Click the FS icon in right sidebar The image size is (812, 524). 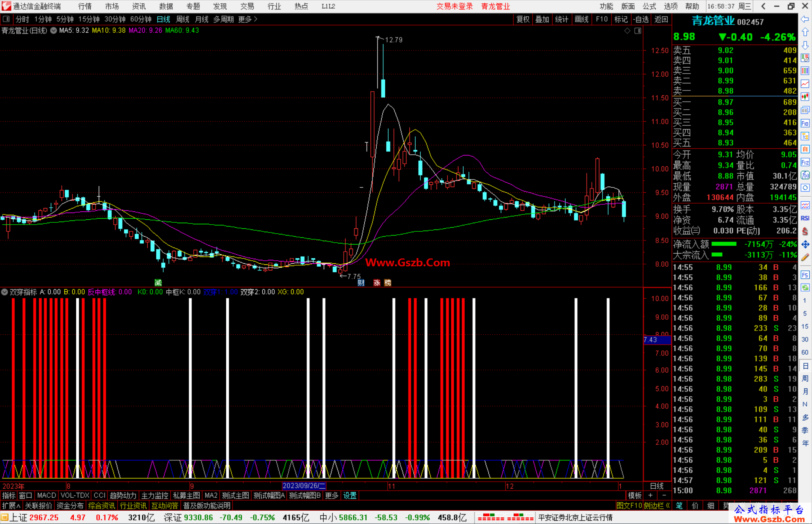805,275
